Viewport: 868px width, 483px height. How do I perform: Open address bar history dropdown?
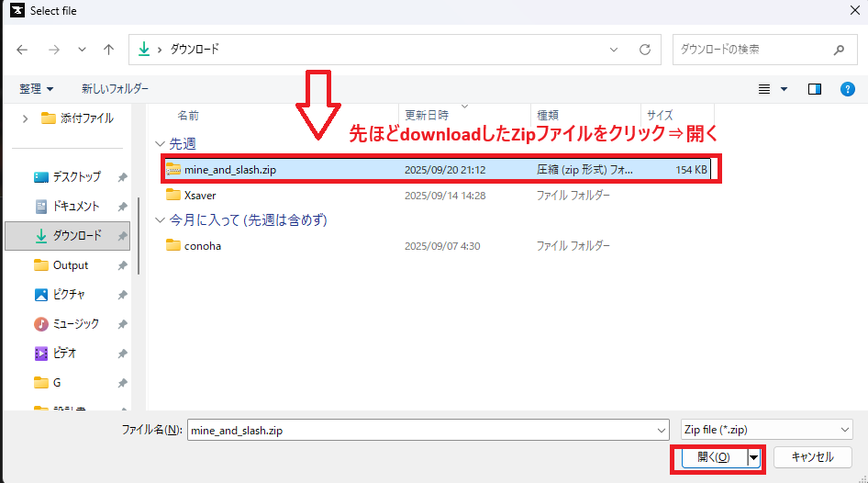click(614, 50)
